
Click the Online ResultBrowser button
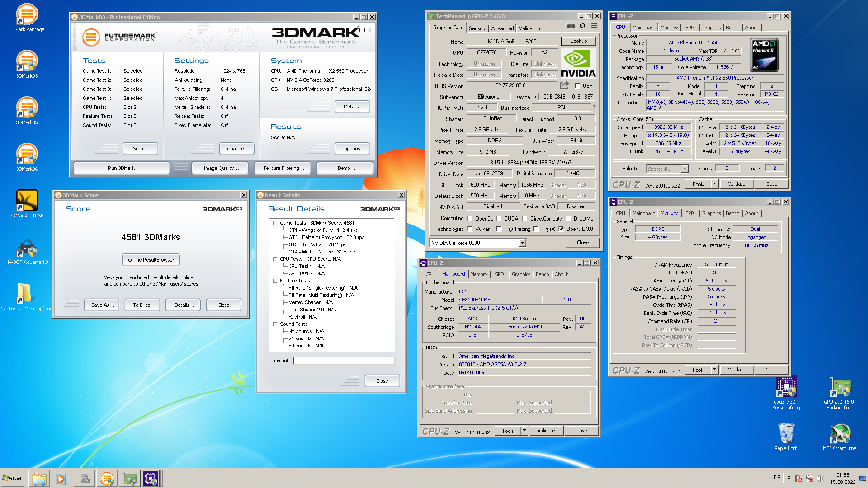point(151,260)
